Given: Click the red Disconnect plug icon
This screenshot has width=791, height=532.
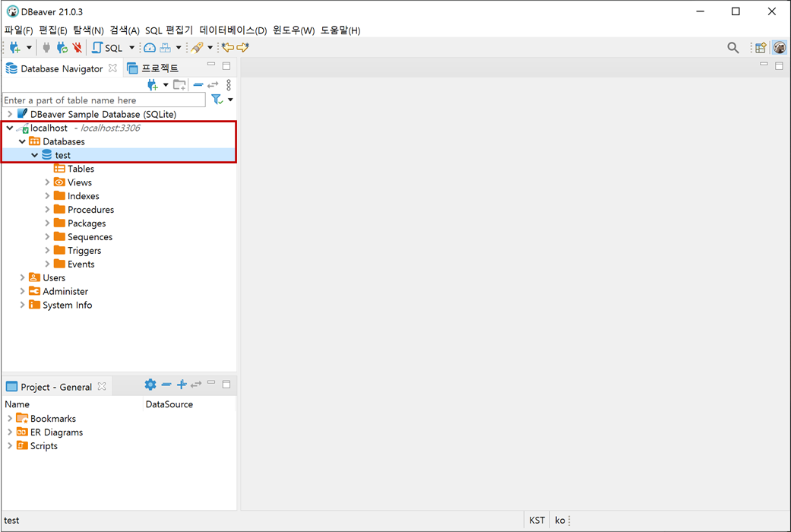Looking at the screenshot, I should coord(78,47).
